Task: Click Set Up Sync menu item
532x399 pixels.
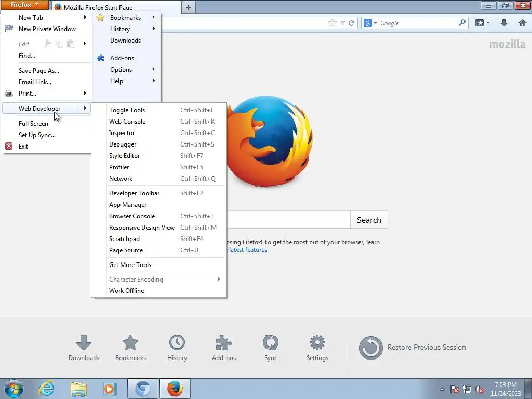Action: [x=47, y=135]
